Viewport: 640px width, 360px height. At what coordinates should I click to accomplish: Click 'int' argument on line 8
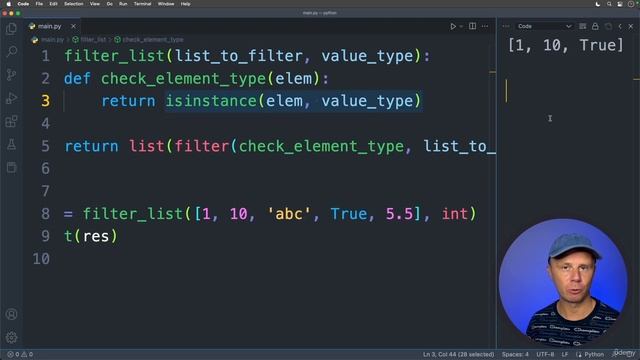click(455, 213)
